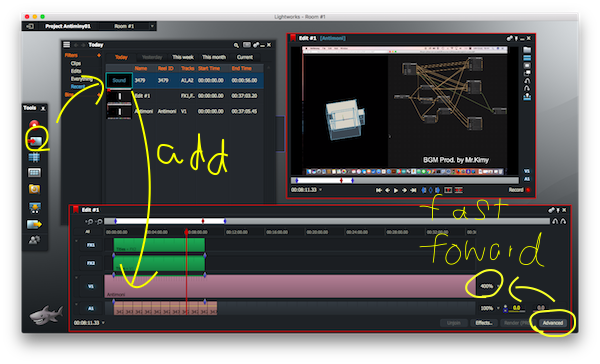Image resolution: width=600 pixels, height=364 pixels.
Task: Click the clear marks diamond in viewer
Action: point(430,190)
